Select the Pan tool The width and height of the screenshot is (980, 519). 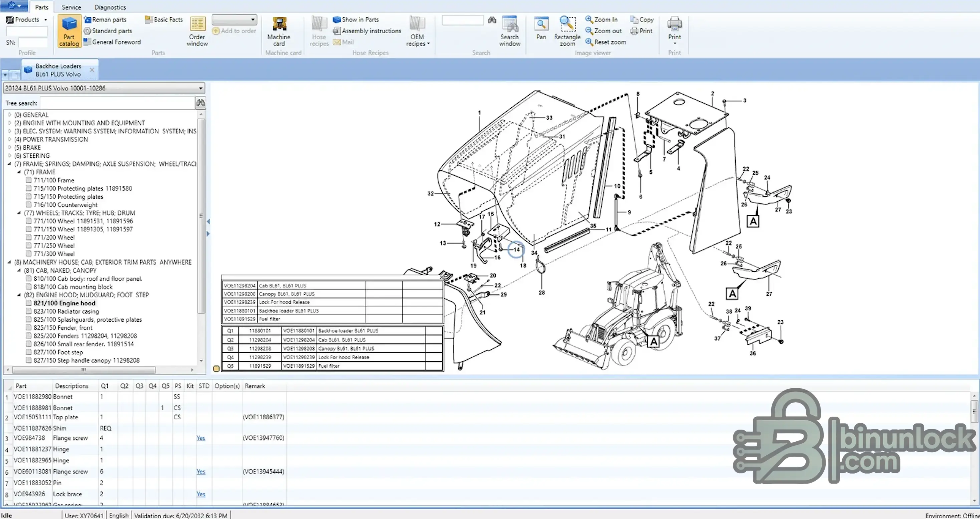pos(541,29)
